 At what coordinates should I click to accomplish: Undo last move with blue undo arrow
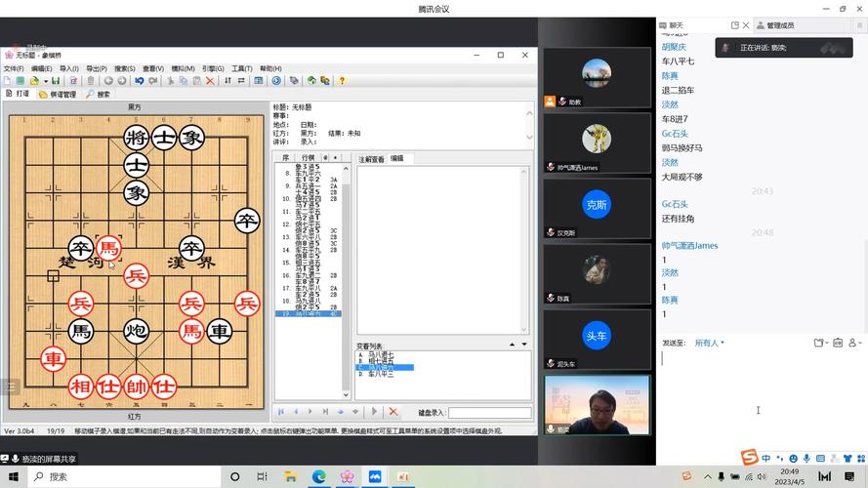coord(139,81)
